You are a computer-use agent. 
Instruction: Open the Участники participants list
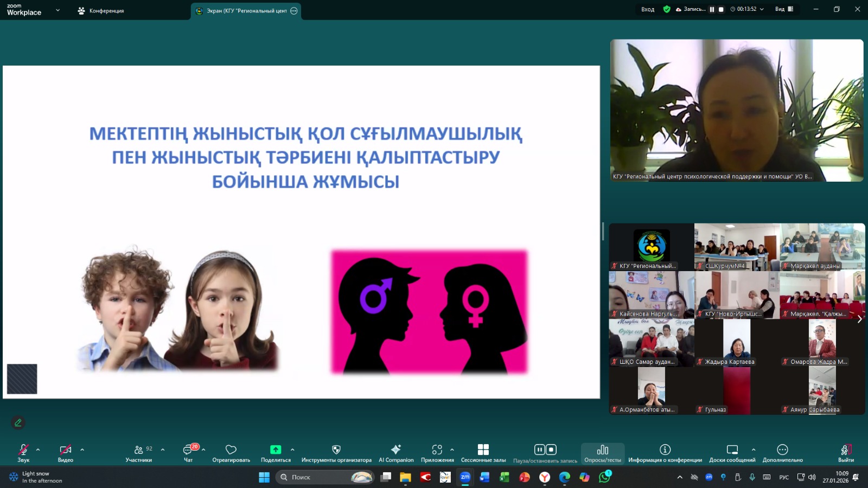139,452
